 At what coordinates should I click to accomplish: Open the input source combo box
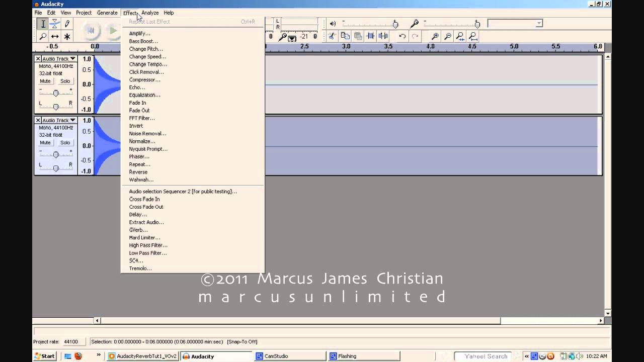click(x=515, y=23)
